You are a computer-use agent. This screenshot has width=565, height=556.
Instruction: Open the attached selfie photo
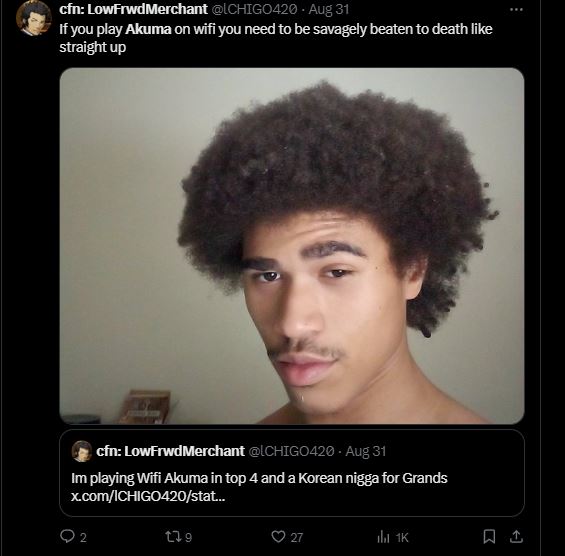[x=292, y=246]
